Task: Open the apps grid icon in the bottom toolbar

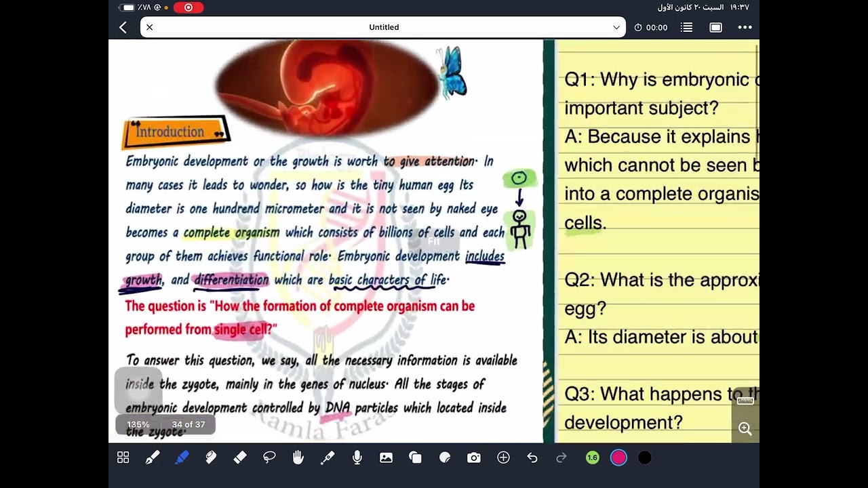Action: [x=123, y=458]
